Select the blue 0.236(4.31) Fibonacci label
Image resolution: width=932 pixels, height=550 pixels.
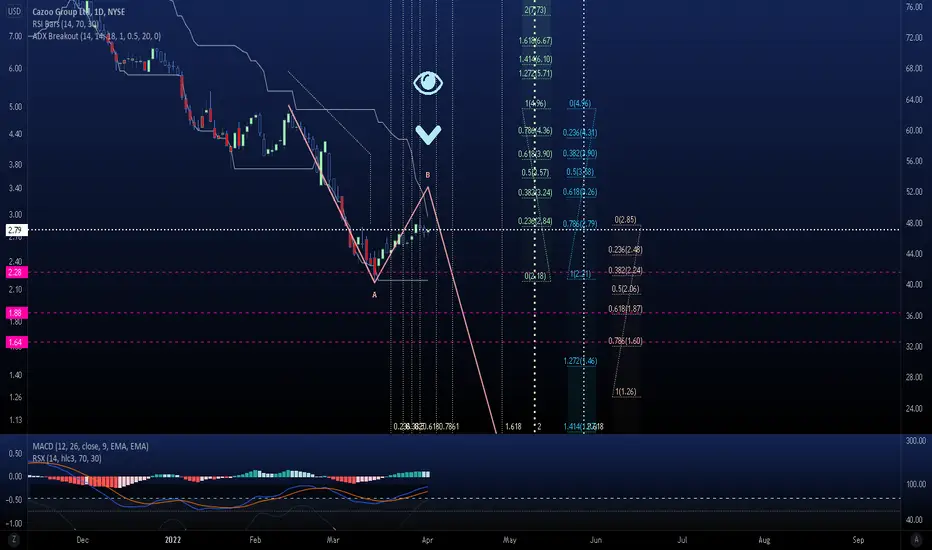[580, 132]
